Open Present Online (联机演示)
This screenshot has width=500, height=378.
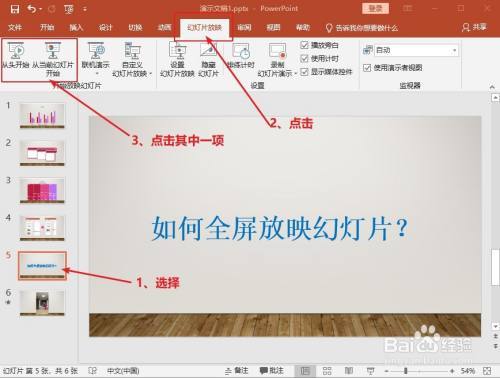(x=96, y=56)
